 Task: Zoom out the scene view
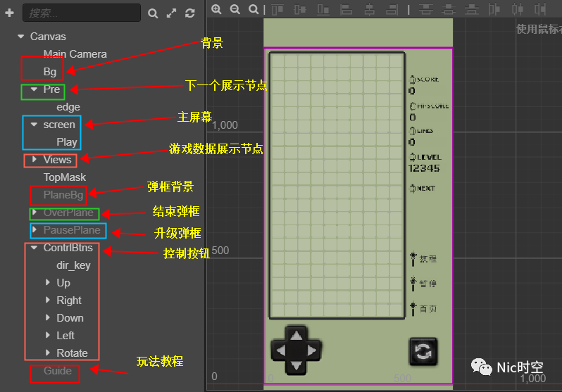click(x=235, y=9)
